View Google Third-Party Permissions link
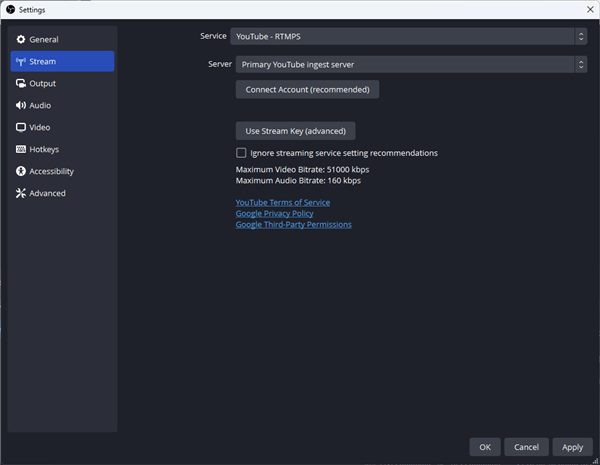 click(x=293, y=224)
